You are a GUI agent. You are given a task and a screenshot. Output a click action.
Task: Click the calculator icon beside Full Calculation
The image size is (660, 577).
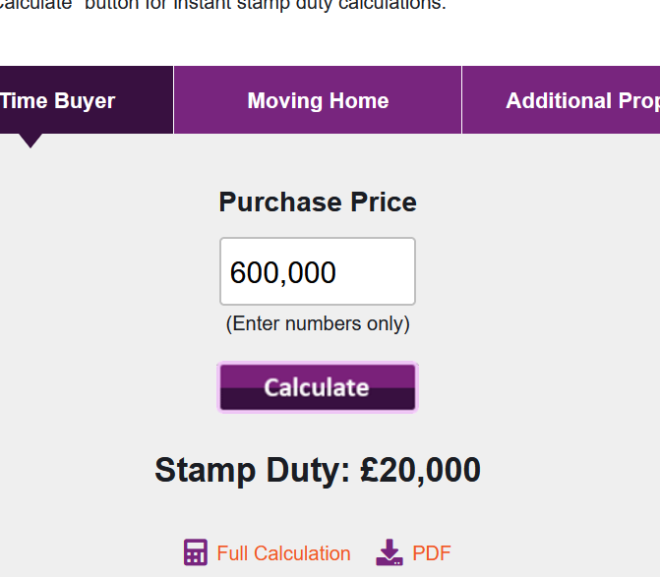coord(195,553)
